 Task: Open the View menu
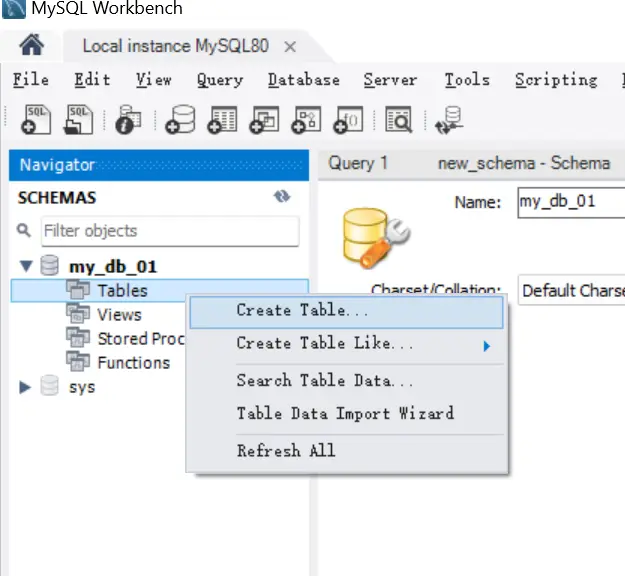coord(154,80)
